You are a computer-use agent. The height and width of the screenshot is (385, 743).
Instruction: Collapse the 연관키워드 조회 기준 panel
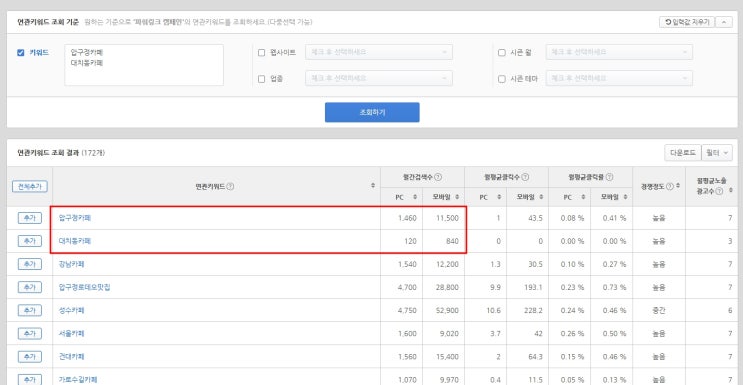coord(724,22)
